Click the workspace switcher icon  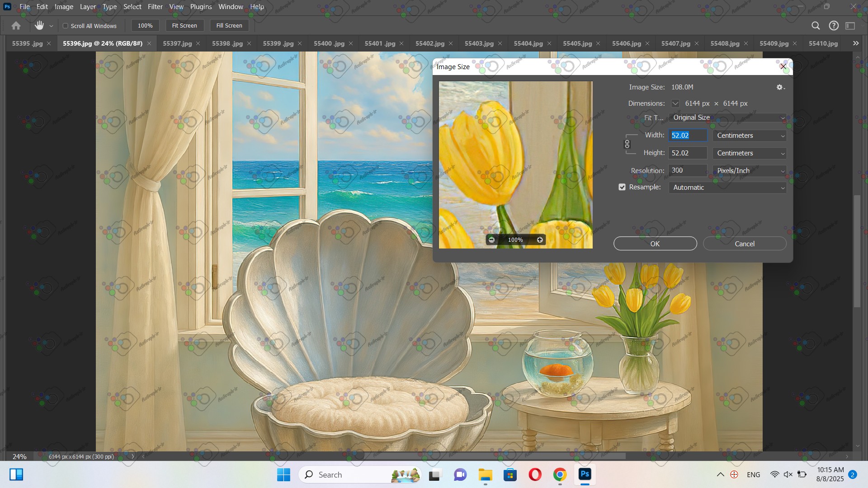(x=850, y=26)
